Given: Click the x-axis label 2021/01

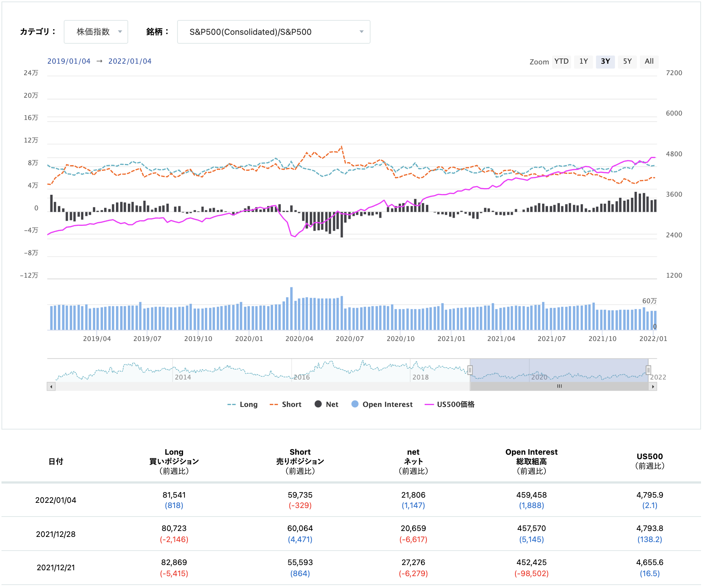Looking at the screenshot, I should 451,339.
